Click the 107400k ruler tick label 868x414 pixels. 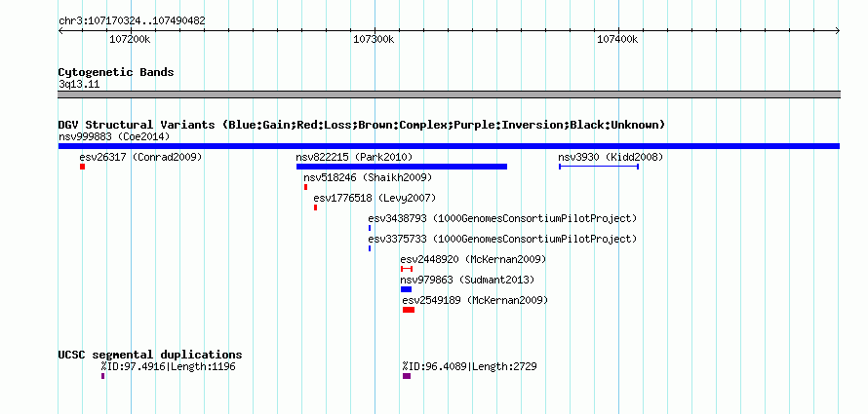[x=617, y=39]
